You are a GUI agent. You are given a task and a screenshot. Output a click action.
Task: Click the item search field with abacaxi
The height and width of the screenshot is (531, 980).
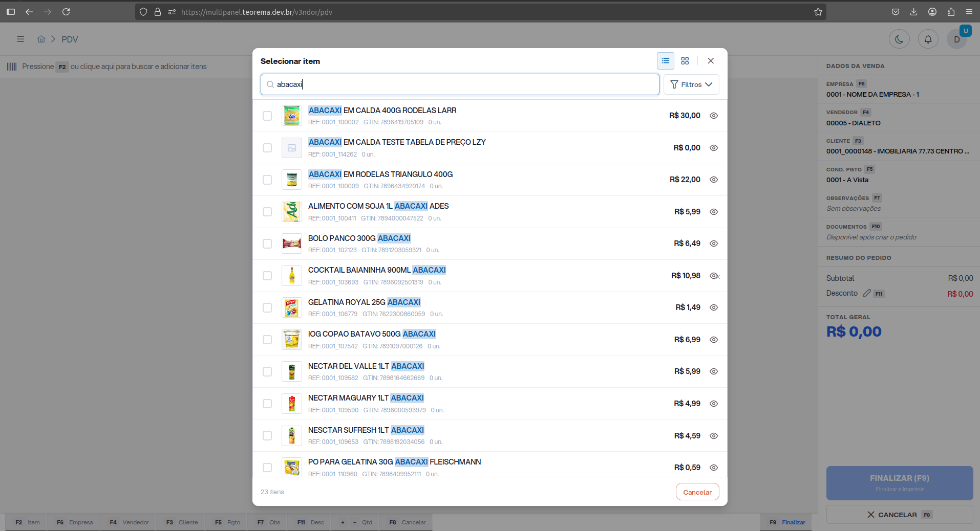pos(460,84)
